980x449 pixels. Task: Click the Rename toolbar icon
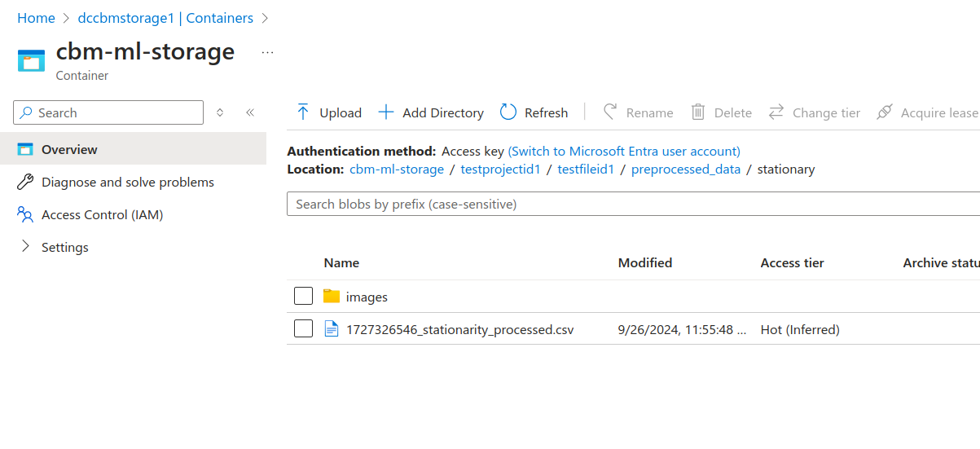coord(610,112)
